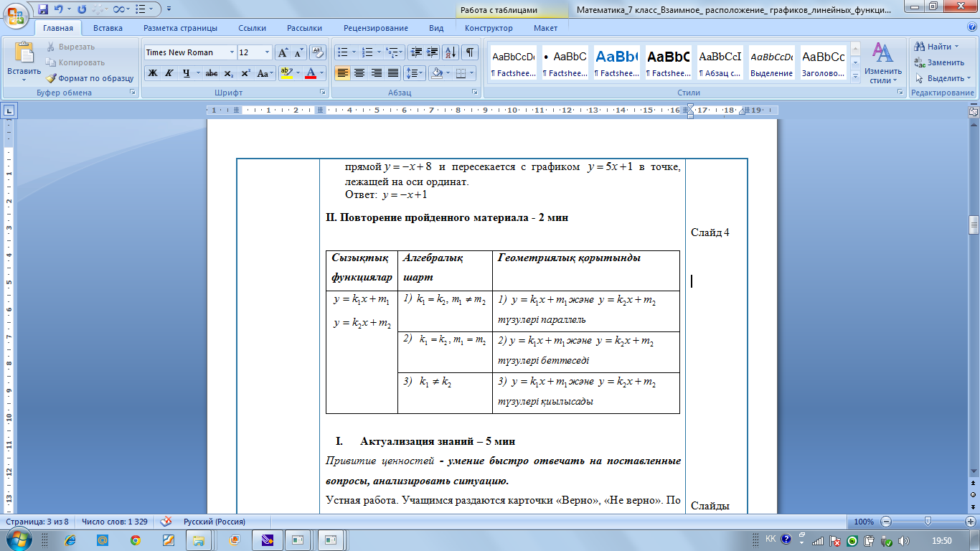Apply red font color
The width and height of the screenshot is (980, 551).
coord(310,73)
